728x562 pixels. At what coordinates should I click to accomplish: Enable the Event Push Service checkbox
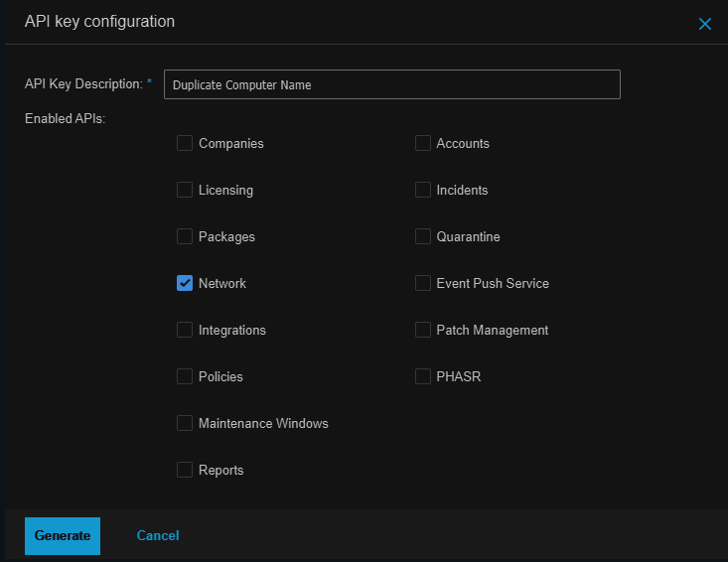(423, 283)
